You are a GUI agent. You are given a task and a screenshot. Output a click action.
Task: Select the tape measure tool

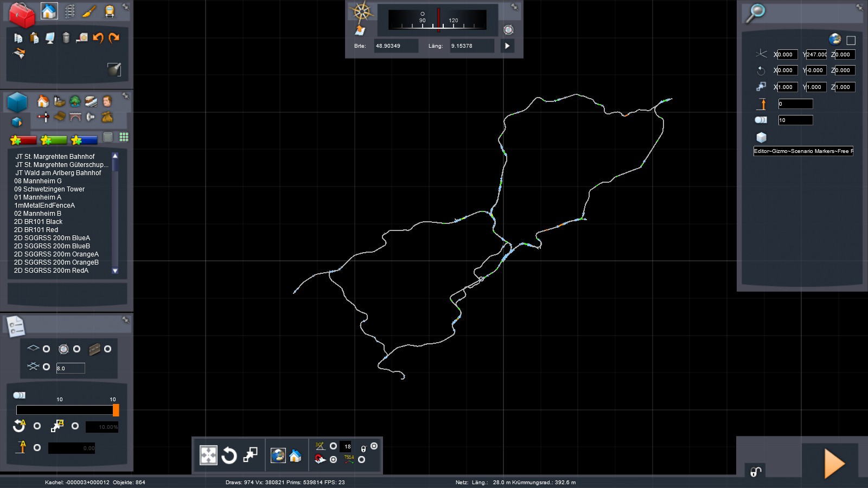(82, 38)
